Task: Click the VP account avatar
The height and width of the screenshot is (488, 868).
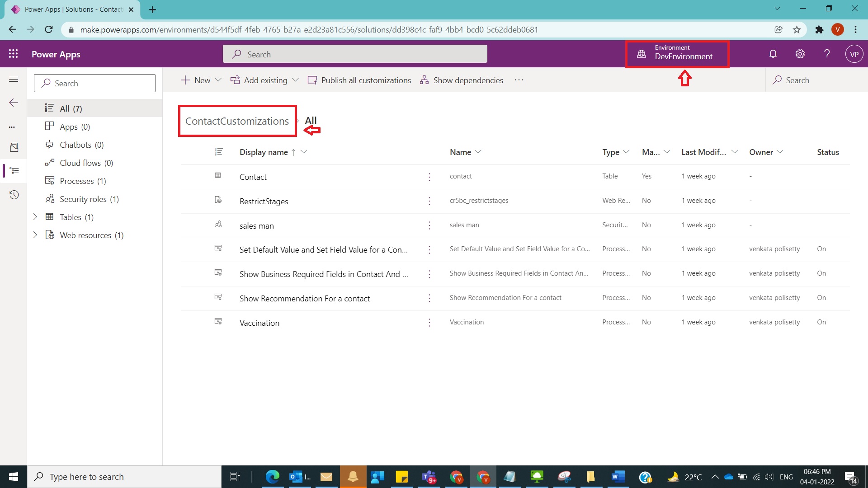Action: pos(854,53)
